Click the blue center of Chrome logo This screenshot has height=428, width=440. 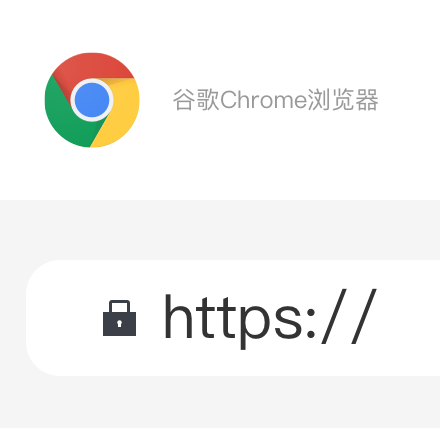[x=92, y=100]
